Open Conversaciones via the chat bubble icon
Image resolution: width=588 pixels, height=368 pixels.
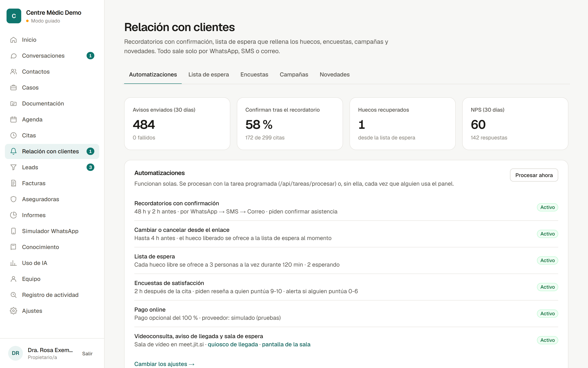(x=14, y=56)
